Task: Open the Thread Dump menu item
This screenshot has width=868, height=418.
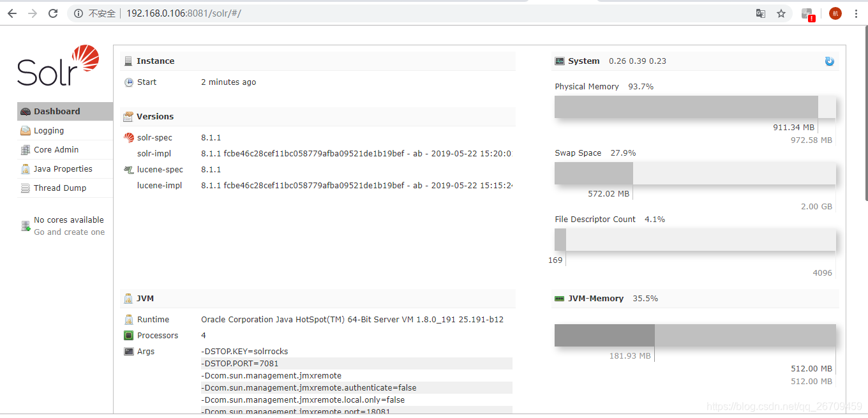Action: tap(65, 188)
